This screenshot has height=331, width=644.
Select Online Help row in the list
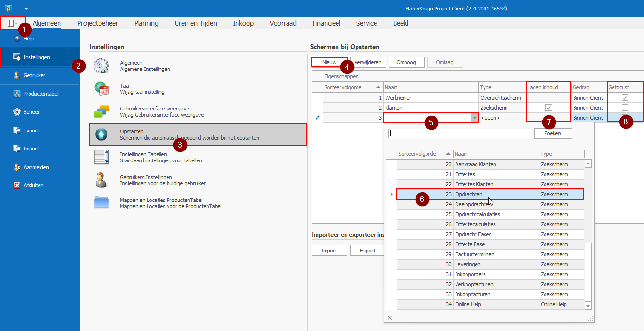pyautogui.click(x=490, y=304)
